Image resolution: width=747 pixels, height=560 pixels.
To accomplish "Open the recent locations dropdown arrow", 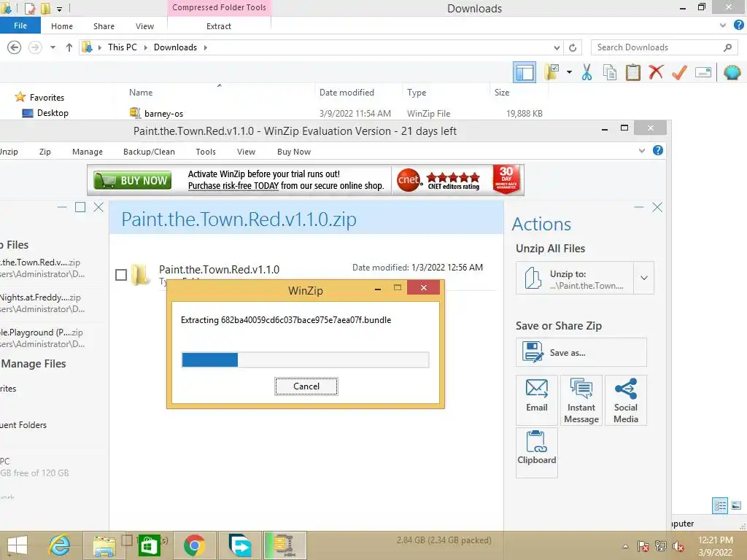I will 53,47.
